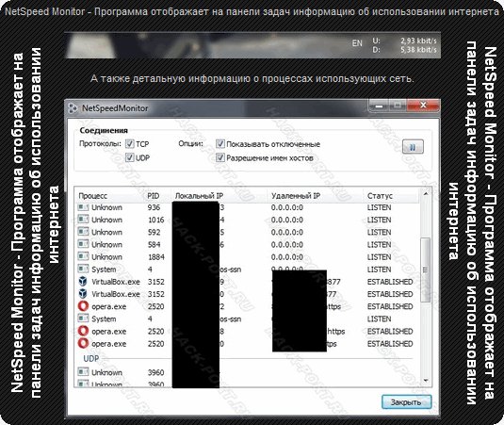This screenshot has width=504, height=425.
Task: Click icon of Unknown process PID 936
Action: coord(83,207)
